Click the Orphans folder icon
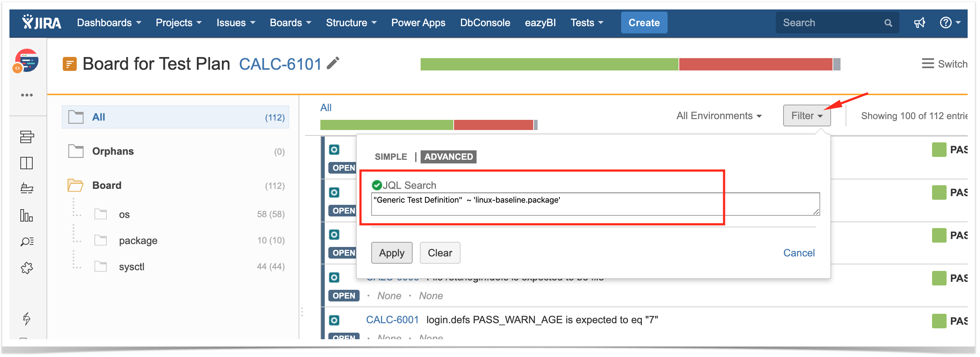The width and height of the screenshot is (980, 357). tap(76, 151)
